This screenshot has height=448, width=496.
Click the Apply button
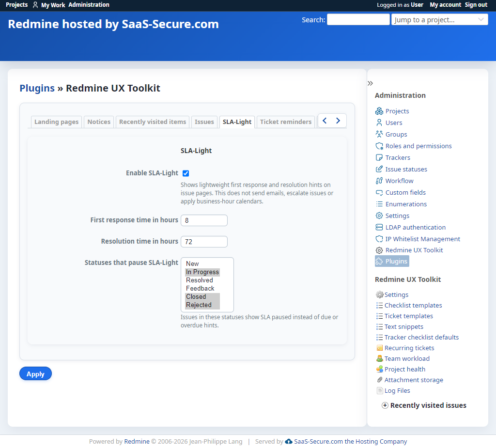(x=35, y=373)
